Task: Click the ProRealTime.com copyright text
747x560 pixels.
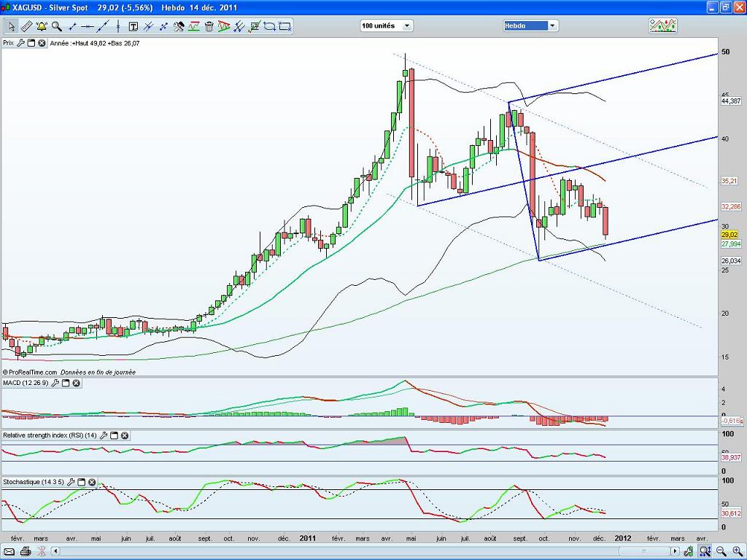Action: point(30,373)
